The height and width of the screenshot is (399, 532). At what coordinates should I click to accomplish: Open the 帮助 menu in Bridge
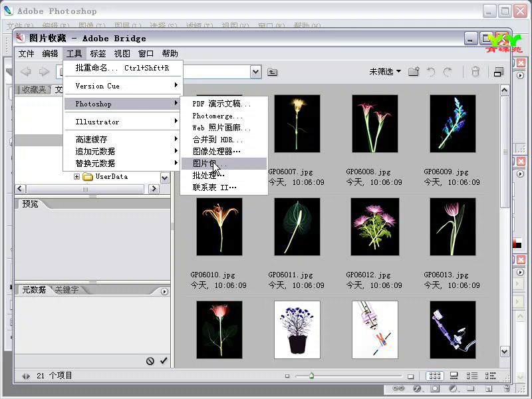pyautogui.click(x=170, y=54)
